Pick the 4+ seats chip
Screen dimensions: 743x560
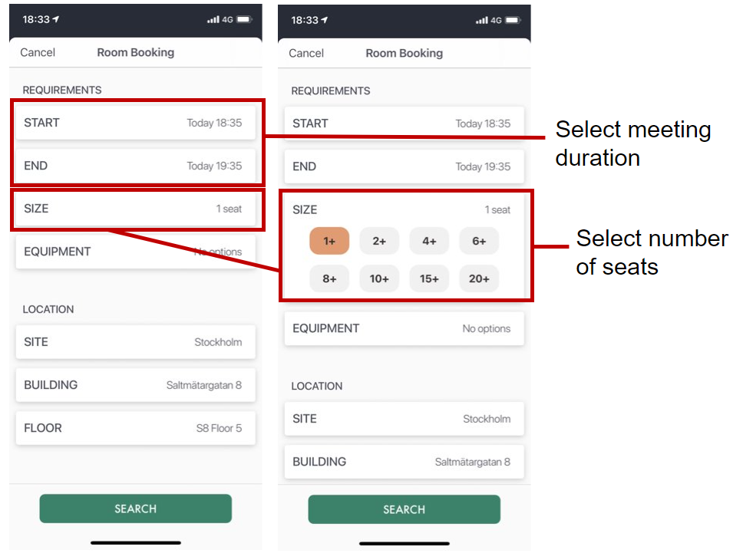point(429,241)
